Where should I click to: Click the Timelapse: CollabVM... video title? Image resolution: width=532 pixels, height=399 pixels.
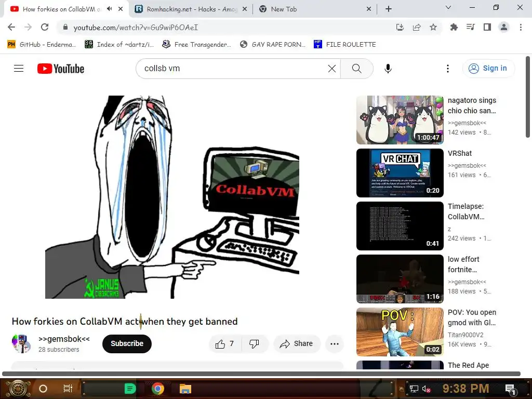466,211
